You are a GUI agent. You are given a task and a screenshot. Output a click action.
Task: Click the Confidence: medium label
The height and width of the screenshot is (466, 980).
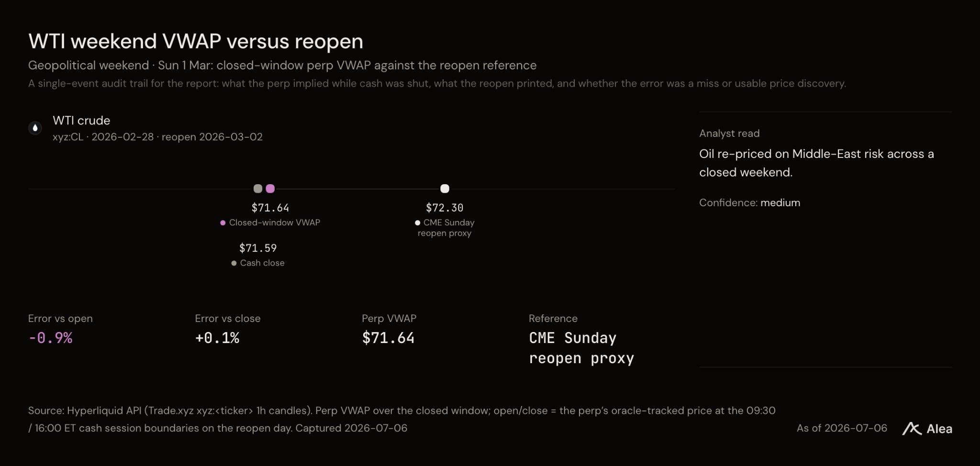click(749, 202)
